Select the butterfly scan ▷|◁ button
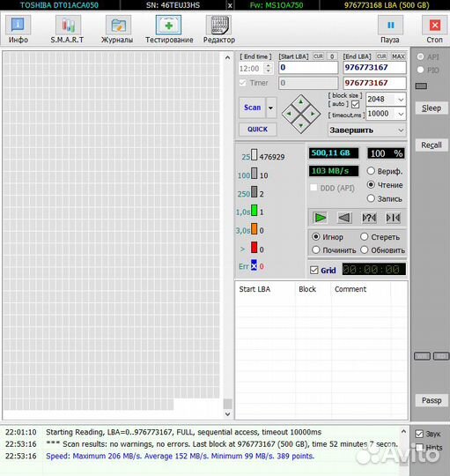 pyautogui.click(x=394, y=218)
